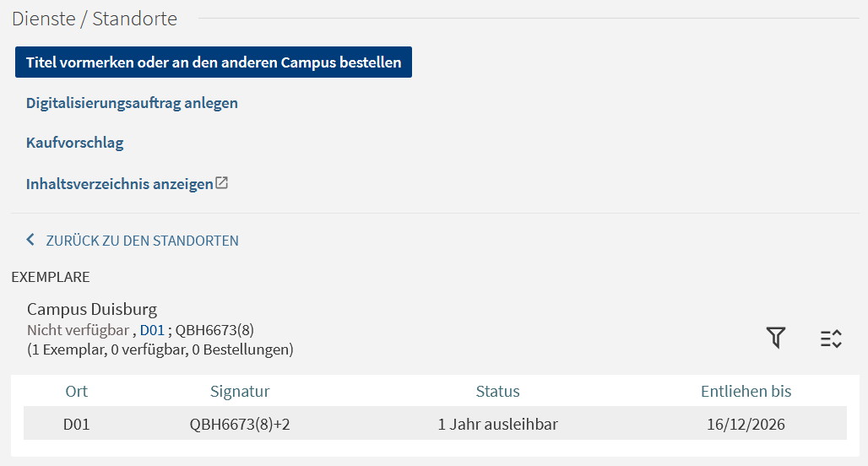Click the Entliehen bis column header

[x=746, y=391]
